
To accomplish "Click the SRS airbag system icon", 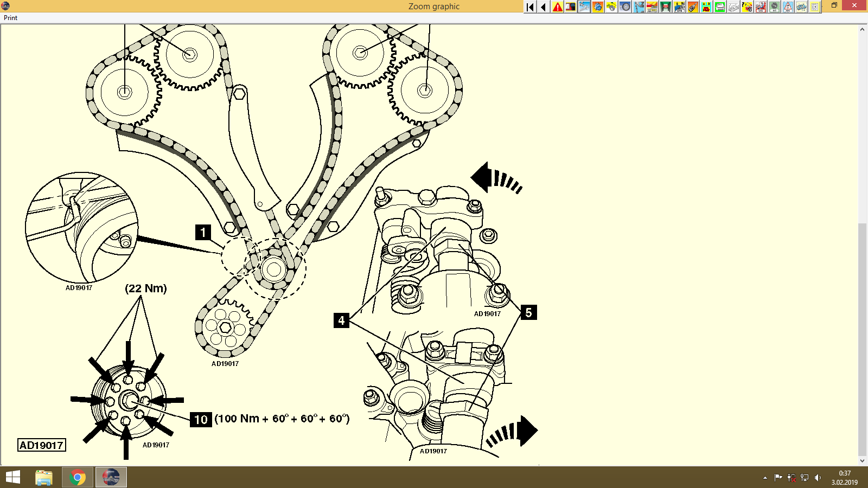I will (x=762, y=8).
